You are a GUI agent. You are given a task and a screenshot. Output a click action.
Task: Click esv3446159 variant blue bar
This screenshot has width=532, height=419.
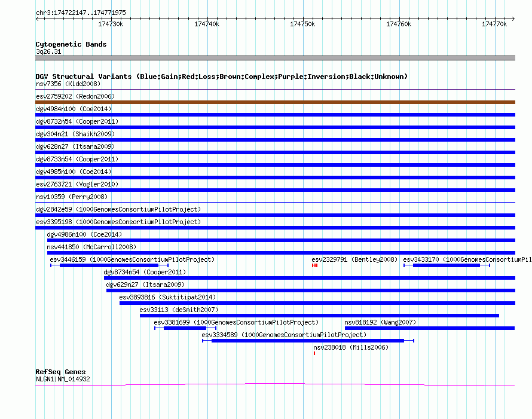[x=109, y=265]
